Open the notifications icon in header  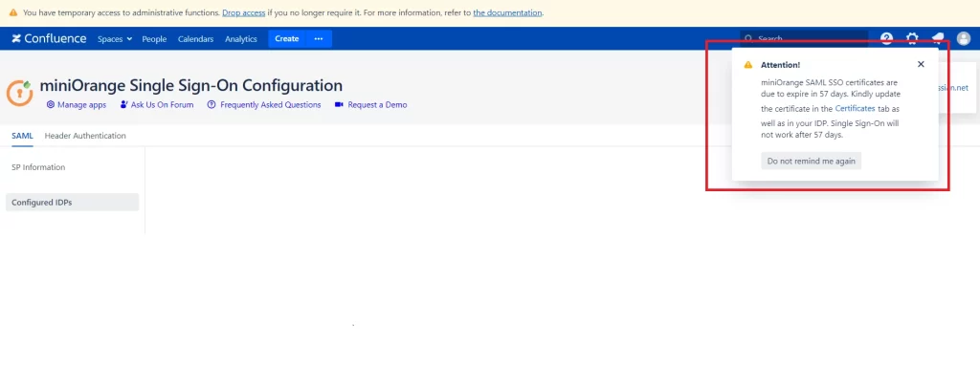tap(938, 38)
